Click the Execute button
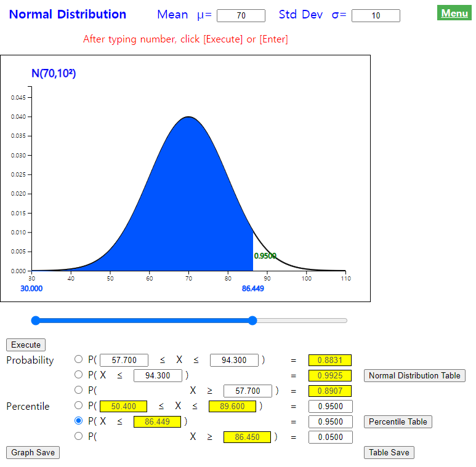 point(26,345)
